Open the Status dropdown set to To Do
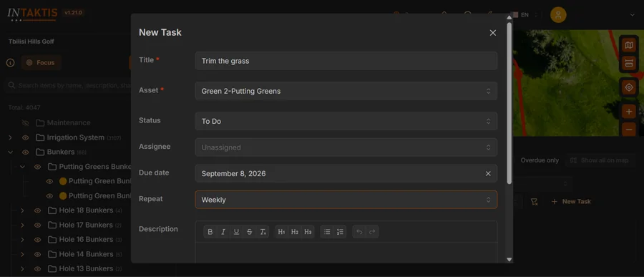Image resolution: width=644 pixels, height=277 pixels. [x=346, y=121]
